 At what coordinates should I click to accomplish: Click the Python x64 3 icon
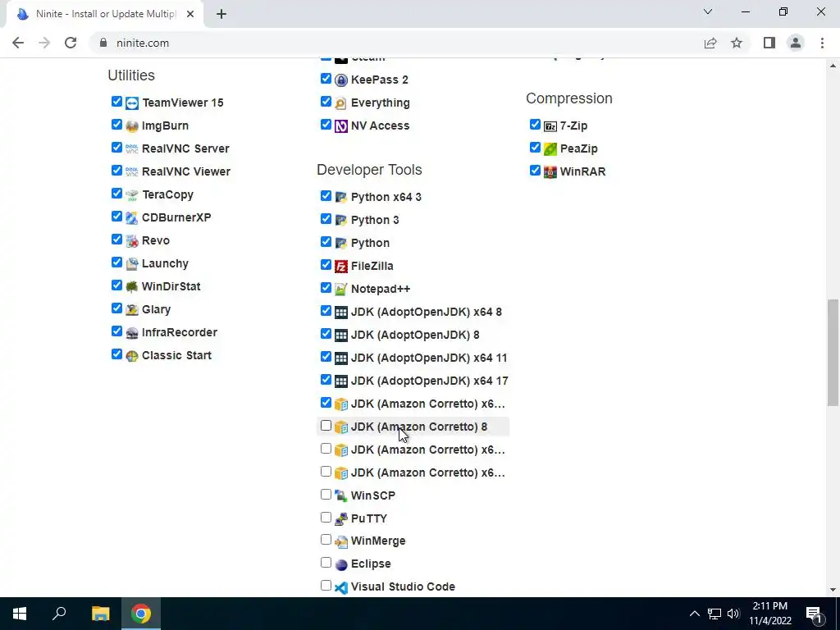pos(341,197)
